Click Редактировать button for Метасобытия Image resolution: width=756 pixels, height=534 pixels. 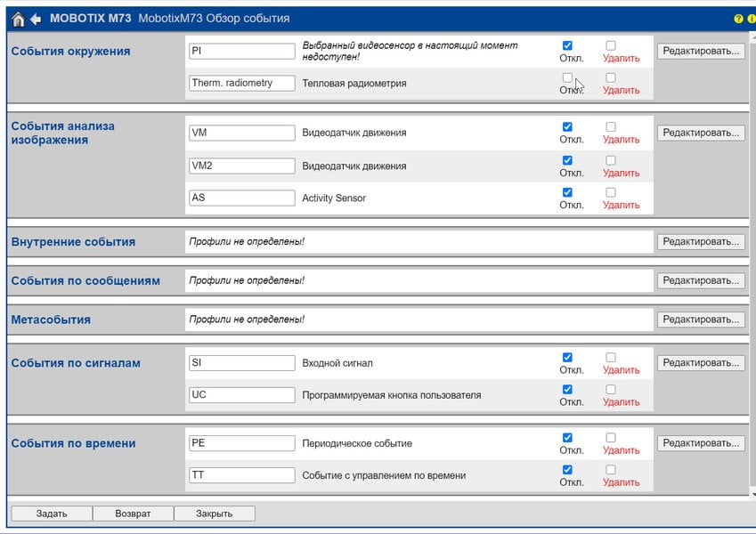point(701,320)
